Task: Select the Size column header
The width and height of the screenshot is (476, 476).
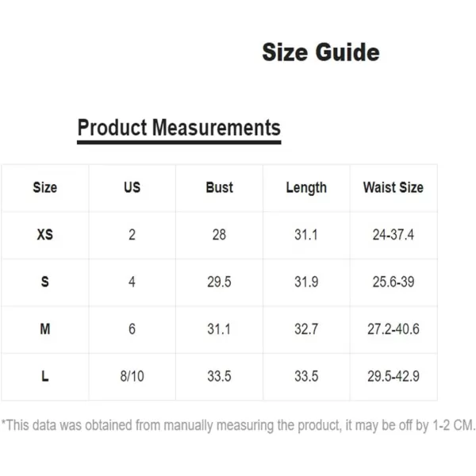Action: pos(45,187)
